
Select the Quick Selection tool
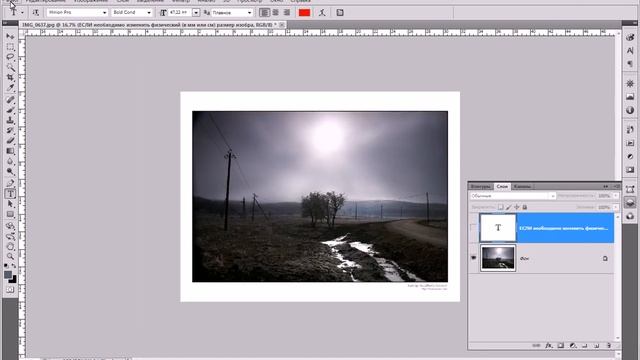tap(10, 67)
